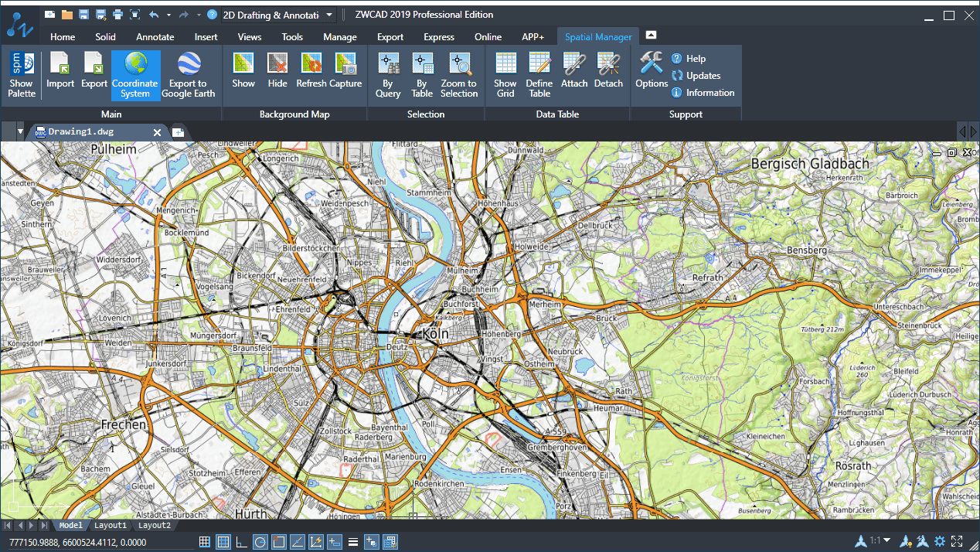
Task: Click Updates in the Support group
Action: click(x=696, y=76)
